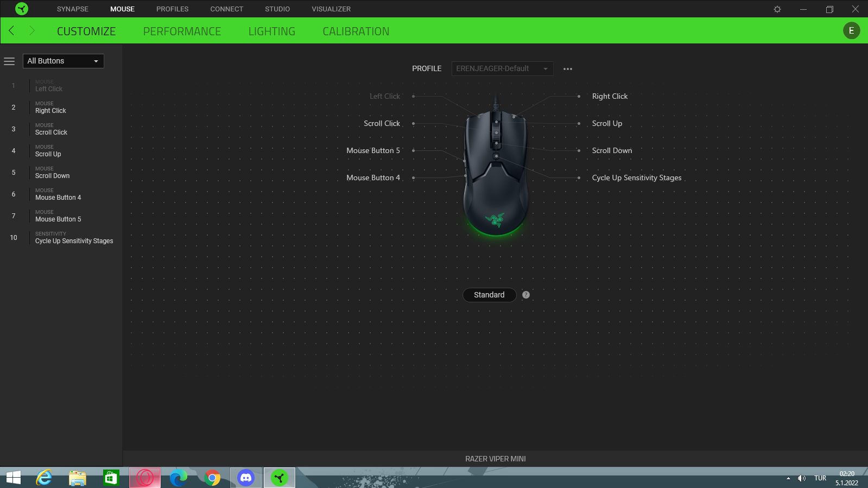Open File Explorer from the taskbar

tap(78, 478)
